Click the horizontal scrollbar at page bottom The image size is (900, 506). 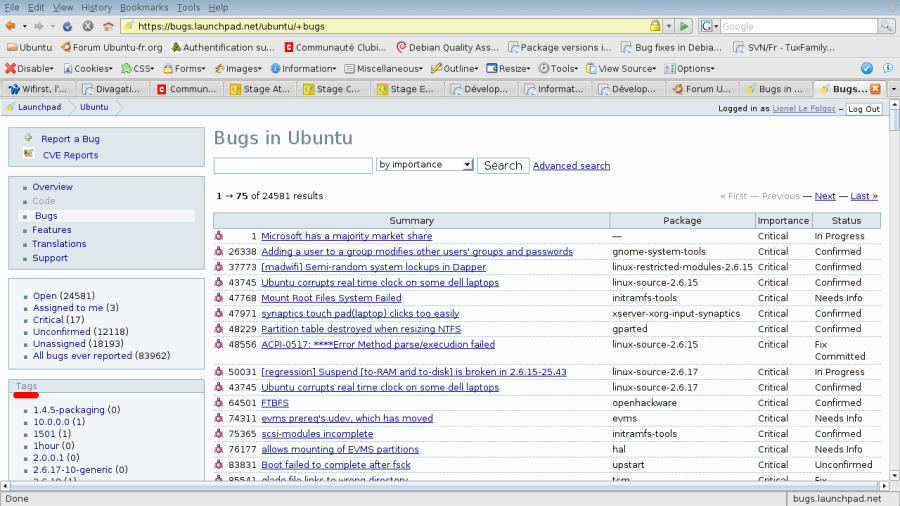point(445,486)
